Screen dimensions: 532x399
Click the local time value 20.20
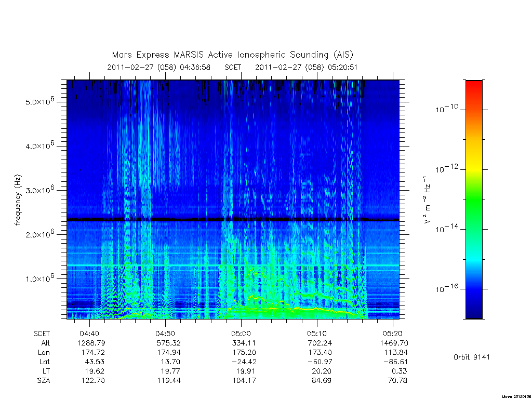pyautogui.click(x=322, y=371)
